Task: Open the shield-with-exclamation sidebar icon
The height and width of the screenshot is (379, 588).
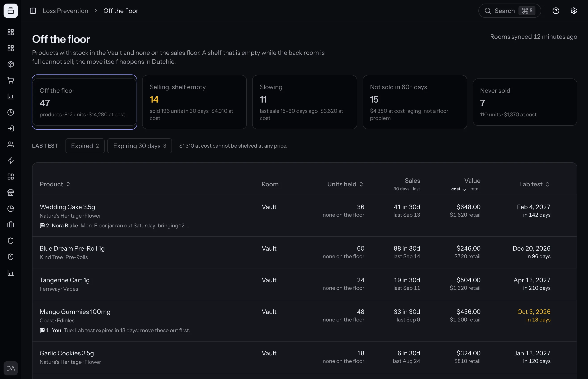Action: tap(10, 257)
